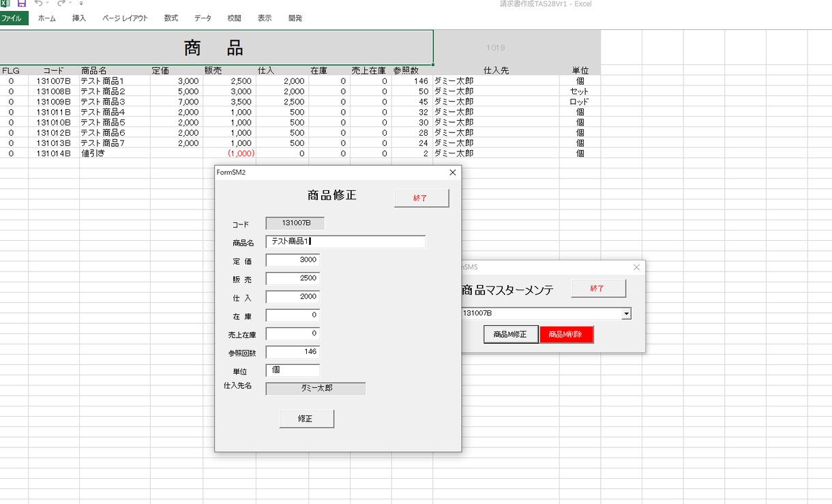Close the 商品マスターメンテ dialog window

point(636,267)
